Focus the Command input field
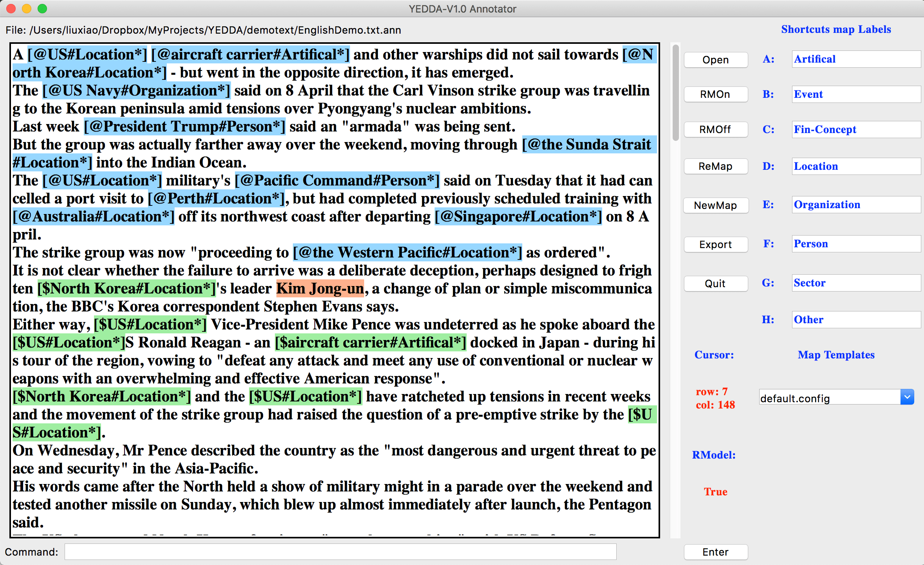Image resolution: width=924 pixels, height=565 pixels. click(340, 552)
